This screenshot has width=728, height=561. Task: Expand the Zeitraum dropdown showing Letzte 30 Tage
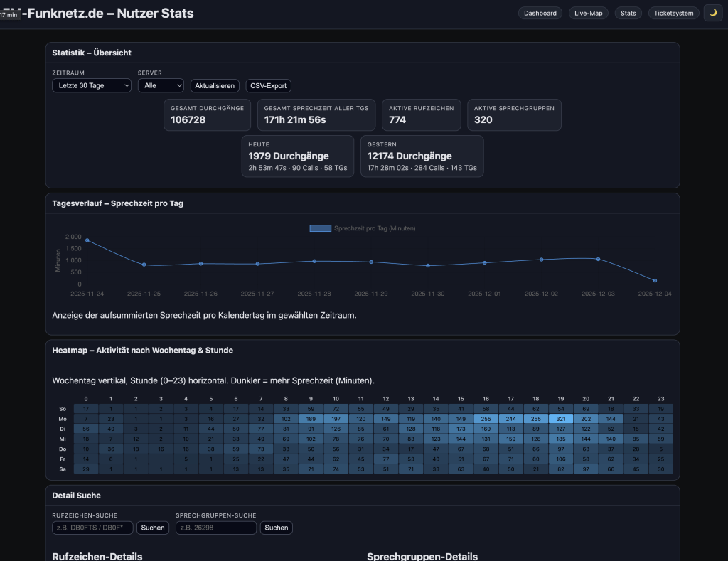tap(92, 85)
